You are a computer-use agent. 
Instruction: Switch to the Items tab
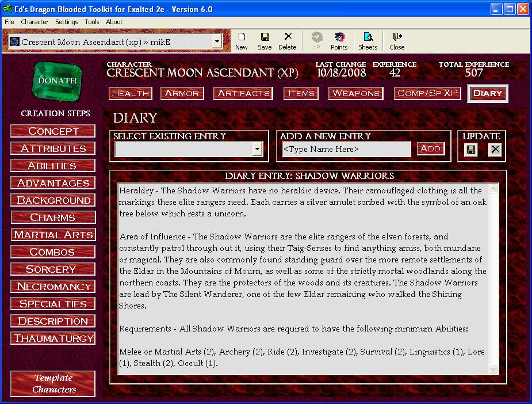[301, 93]
